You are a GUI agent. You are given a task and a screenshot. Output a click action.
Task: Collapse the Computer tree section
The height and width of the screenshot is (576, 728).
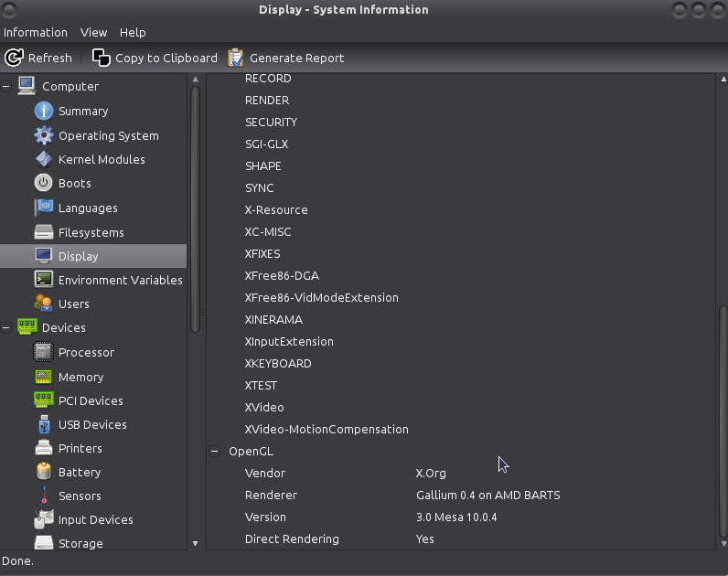tap(6, 87)
